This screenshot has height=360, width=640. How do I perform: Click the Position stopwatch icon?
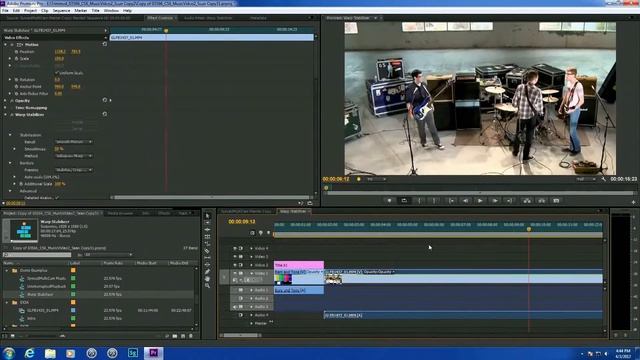pyautogui.click(x=16, y=52)
